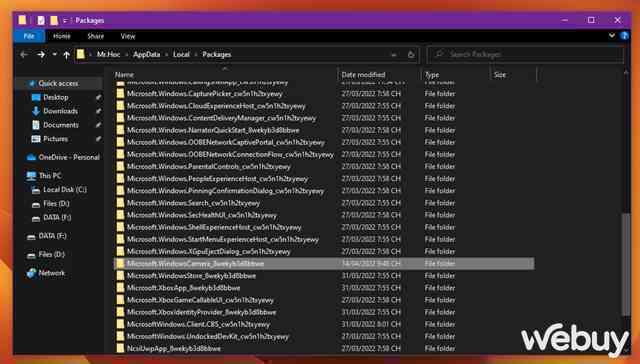Open Network in the navigation pane

pos(51,273)
